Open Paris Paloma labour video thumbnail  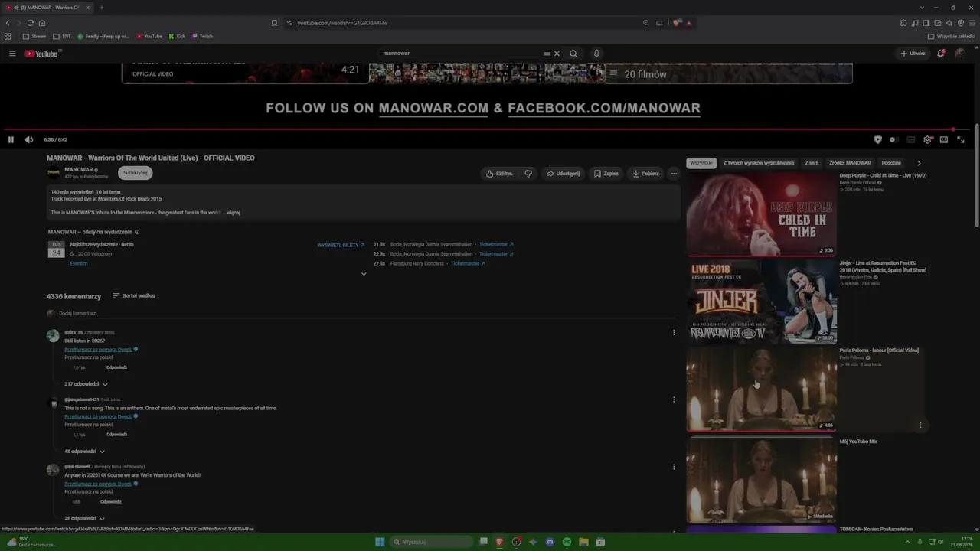pos(762,390)
